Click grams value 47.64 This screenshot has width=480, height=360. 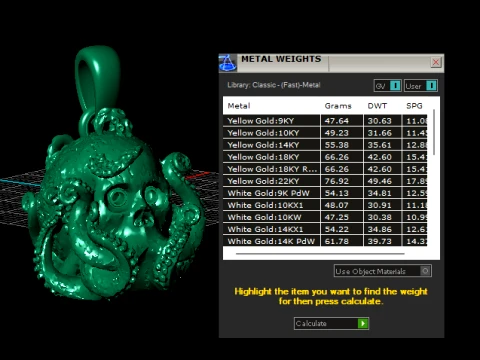point(337,121)
